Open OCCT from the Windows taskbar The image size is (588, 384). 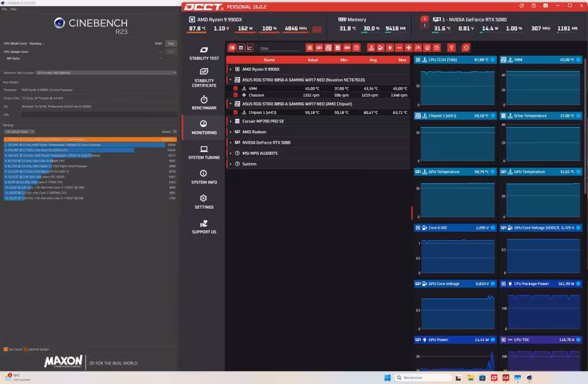point(494,378)
